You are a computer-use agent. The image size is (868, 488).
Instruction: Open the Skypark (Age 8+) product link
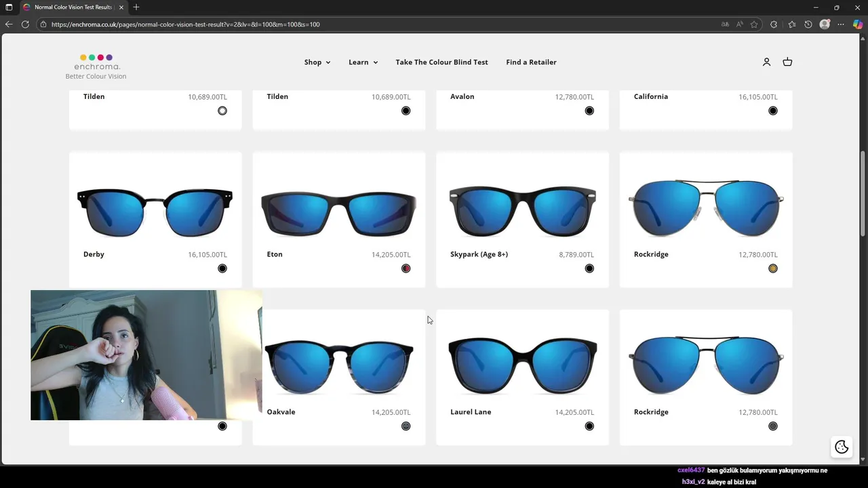(479, 254)
